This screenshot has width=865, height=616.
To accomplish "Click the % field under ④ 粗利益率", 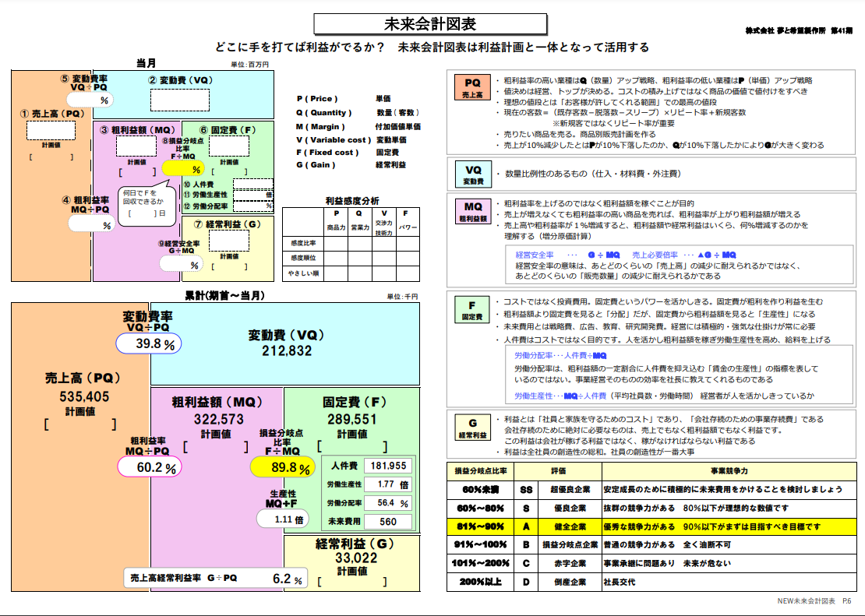I will 92,224.
